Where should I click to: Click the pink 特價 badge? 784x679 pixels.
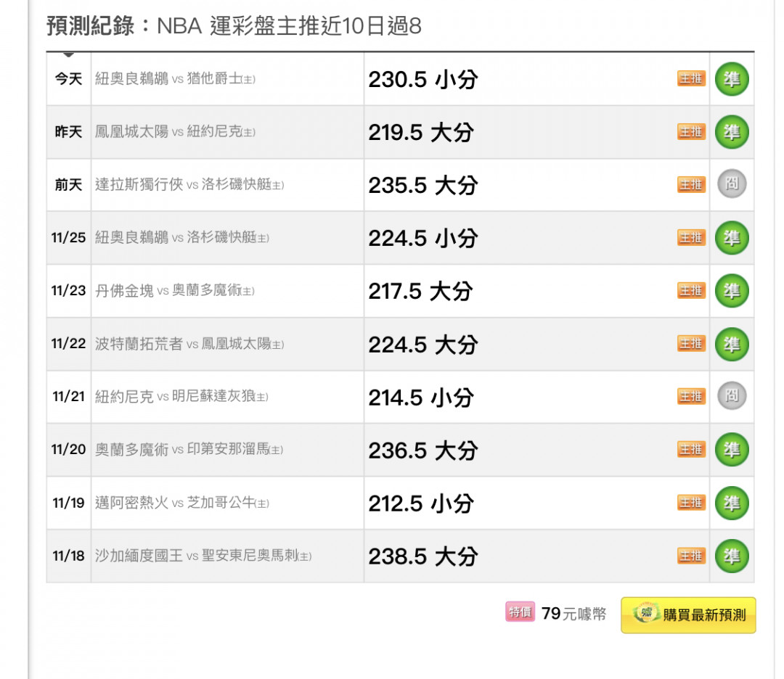520,612
